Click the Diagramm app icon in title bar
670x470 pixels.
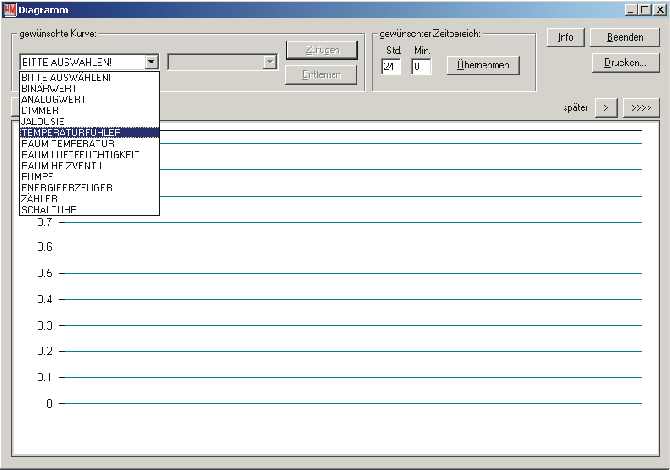pyautogui.click(x=8, y=8)
